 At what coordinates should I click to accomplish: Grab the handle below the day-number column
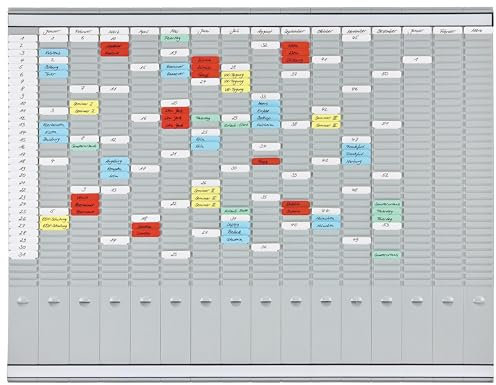tap(23, 301)
